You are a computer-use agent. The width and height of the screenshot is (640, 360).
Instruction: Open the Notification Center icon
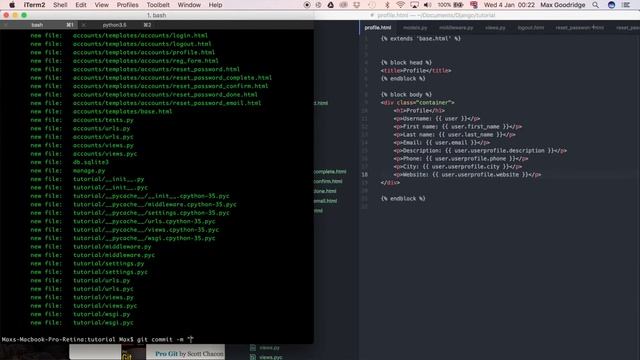point(626,5)
